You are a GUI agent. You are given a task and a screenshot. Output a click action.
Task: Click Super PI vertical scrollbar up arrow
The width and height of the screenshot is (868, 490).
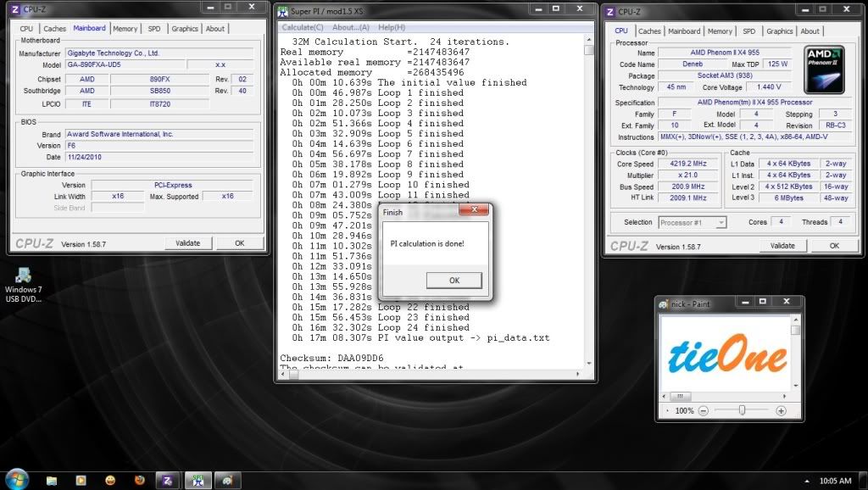point(588,40)
